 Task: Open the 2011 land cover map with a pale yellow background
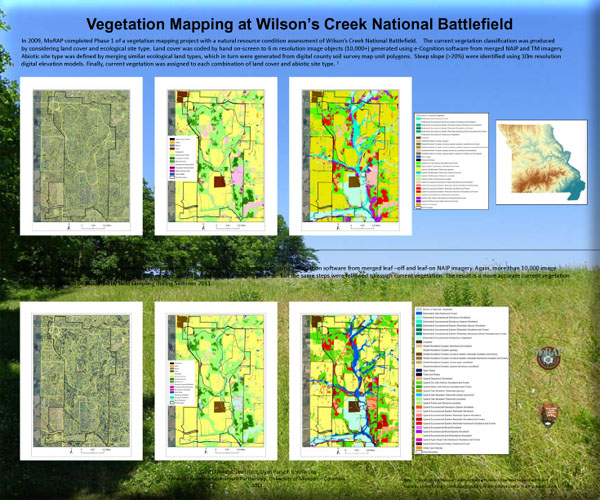[216, 381]
